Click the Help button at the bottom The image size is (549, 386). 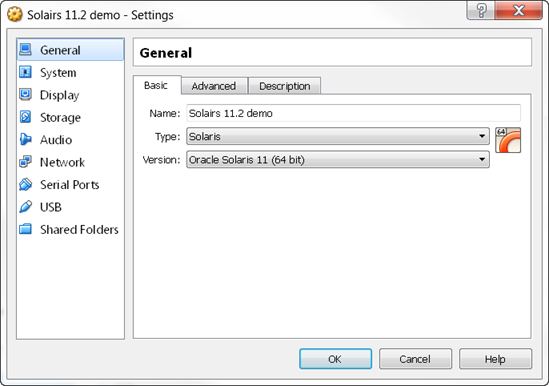click(495, 359)
